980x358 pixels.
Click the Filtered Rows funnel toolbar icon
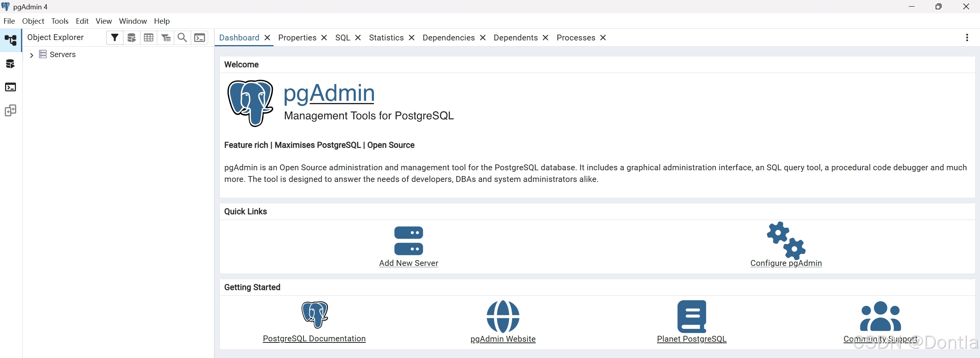point(115,38)
